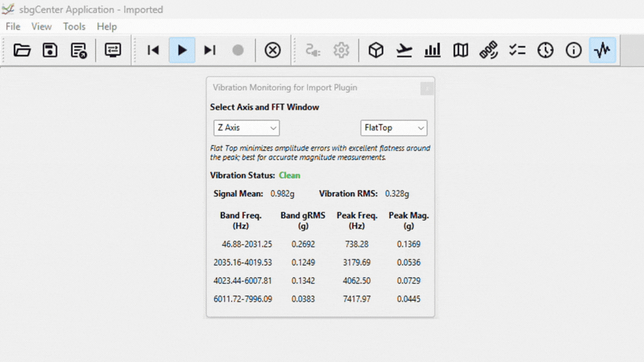The width and height of the screenshot is (644, 362).
Task: Open the 3D orientation view
Action: [376, 50]
